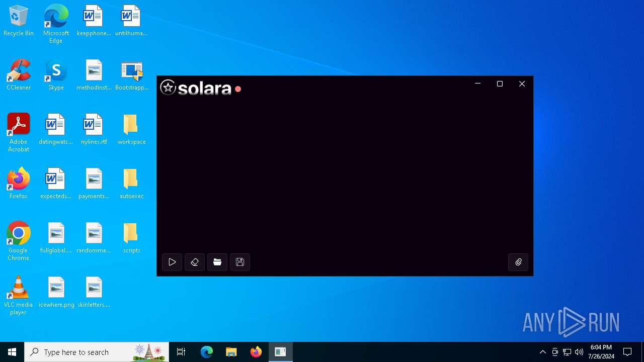Maximize the Solara window
The image size is (644, 362).
[500, 83]
